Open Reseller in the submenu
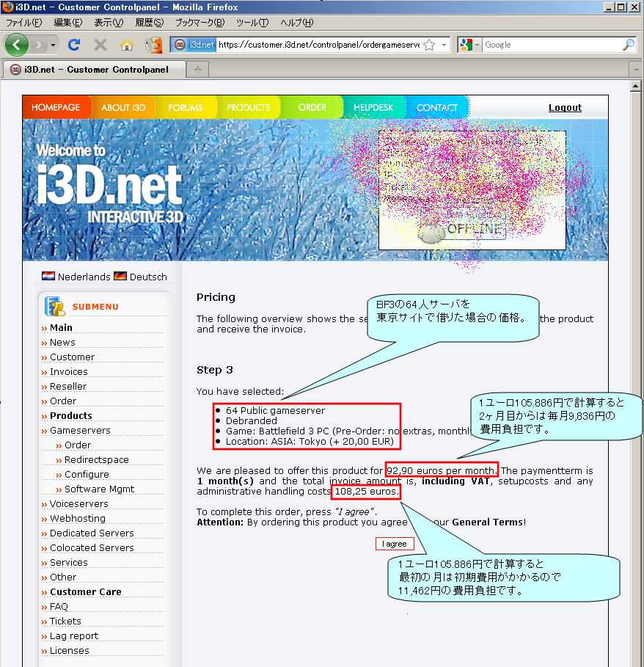The image size is (644, 667). [x=68, y=386]
